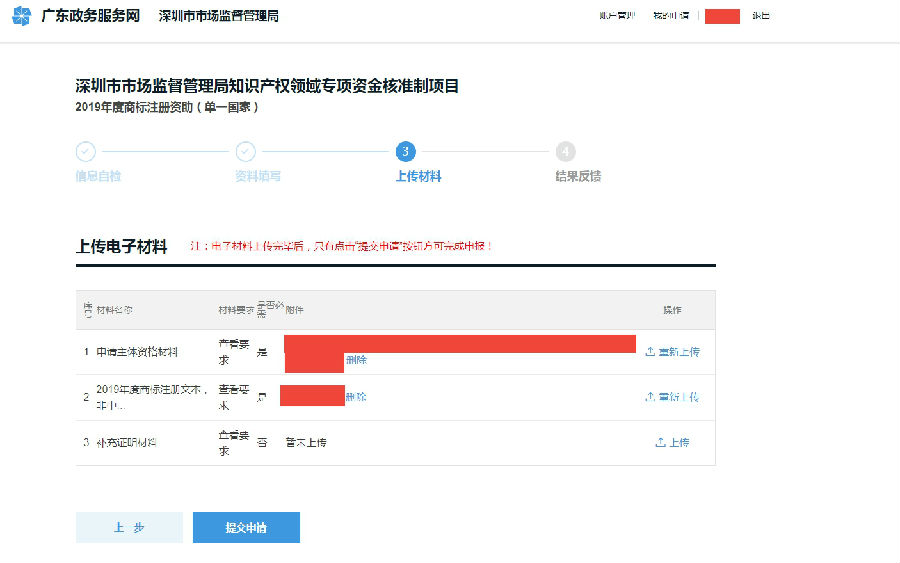This screenshot has width=900, height=563.
Task: View 查看要求 for 2019年度商标注册文本
Action: click(230, 397)
